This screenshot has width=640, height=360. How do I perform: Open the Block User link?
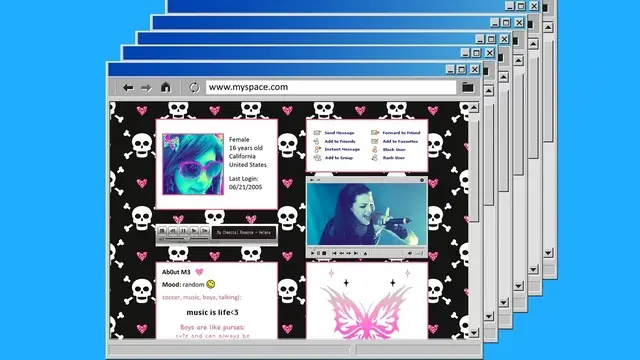(394, 150)
